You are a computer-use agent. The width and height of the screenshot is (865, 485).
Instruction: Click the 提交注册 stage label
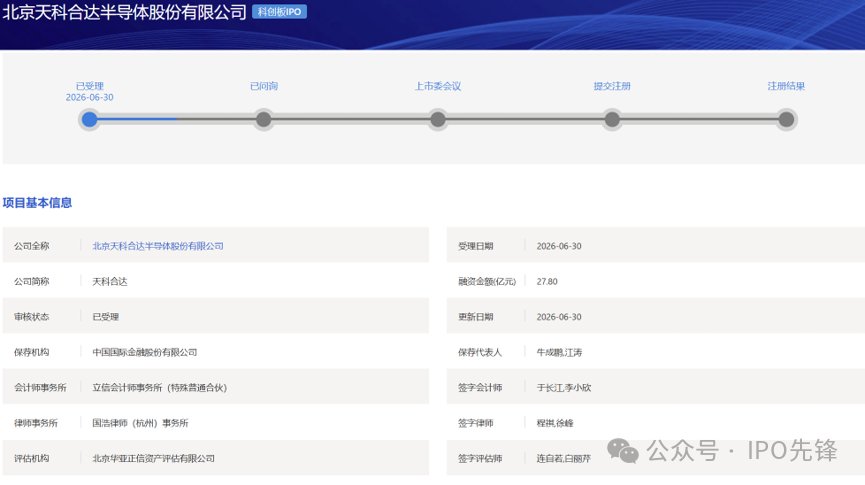(612, 86)
